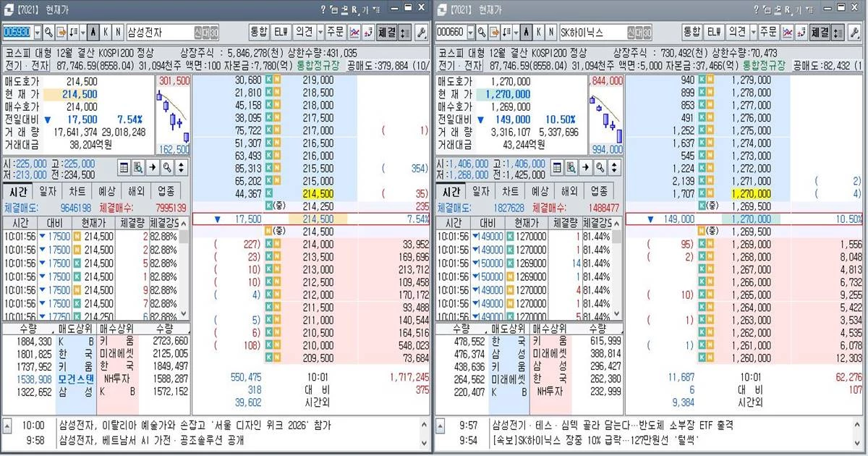Open stock code 000660 dropdown arrow

[471, 33]
